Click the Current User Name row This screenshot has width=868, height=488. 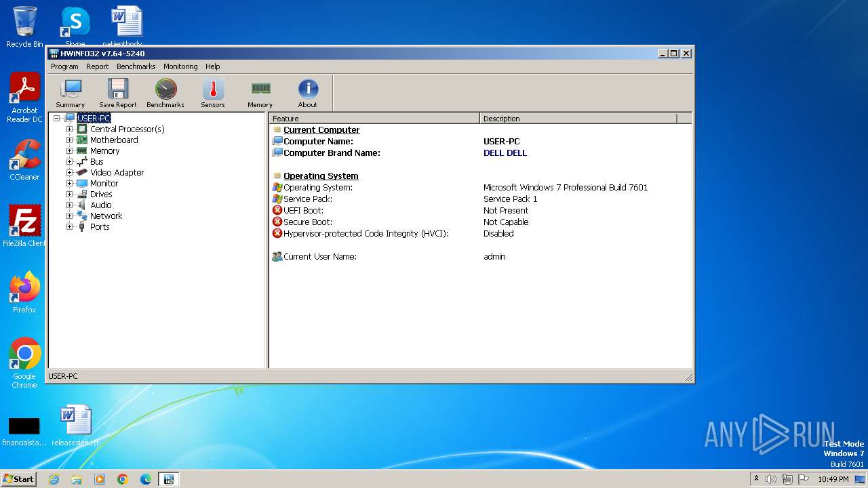[x=480, y=256]
